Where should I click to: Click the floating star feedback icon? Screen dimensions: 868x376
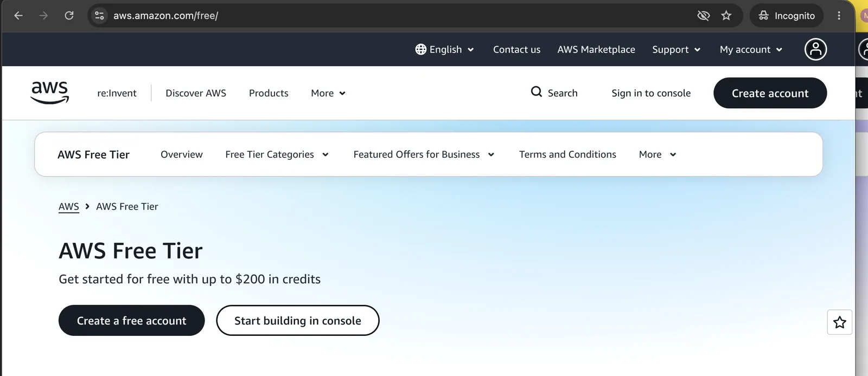pyautogui.click(x=840, y=322)
